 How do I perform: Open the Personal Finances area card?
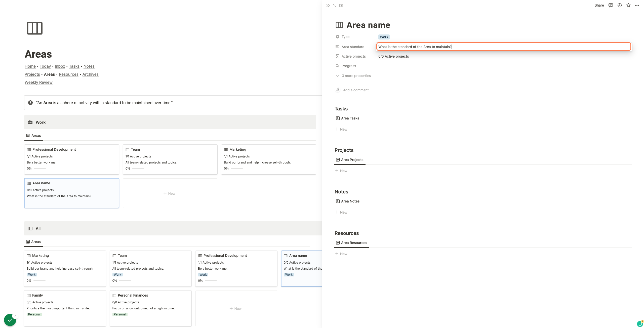151,308
